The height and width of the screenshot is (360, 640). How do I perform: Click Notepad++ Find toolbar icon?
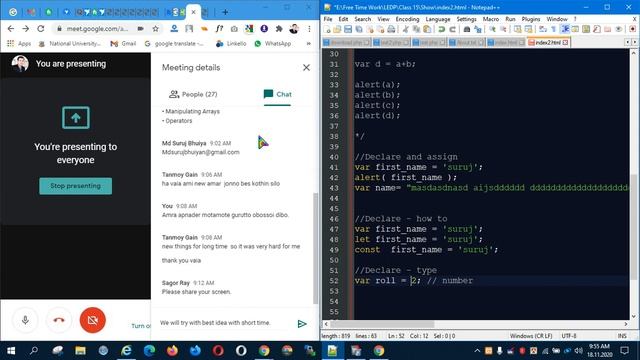(467, 29)
